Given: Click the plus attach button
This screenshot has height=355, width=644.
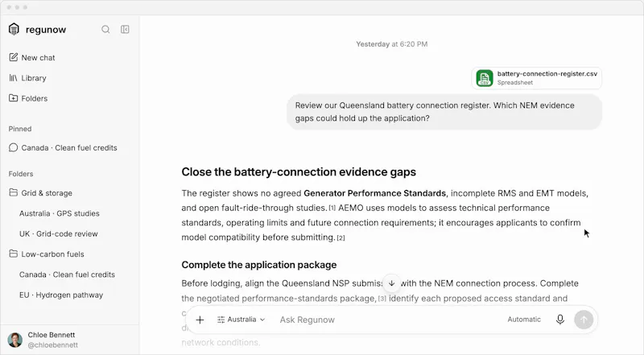Looking at the screenshot, I should [x=200, y=320].
